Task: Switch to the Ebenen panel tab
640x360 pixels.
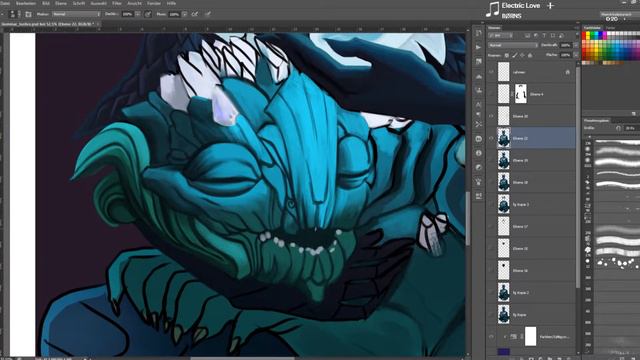Action: [494, 28]
